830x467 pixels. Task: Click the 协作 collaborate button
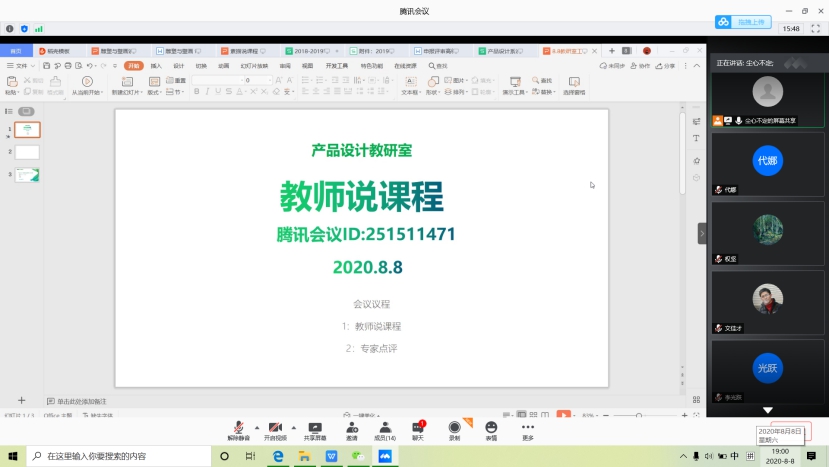[x=640, y=66]
